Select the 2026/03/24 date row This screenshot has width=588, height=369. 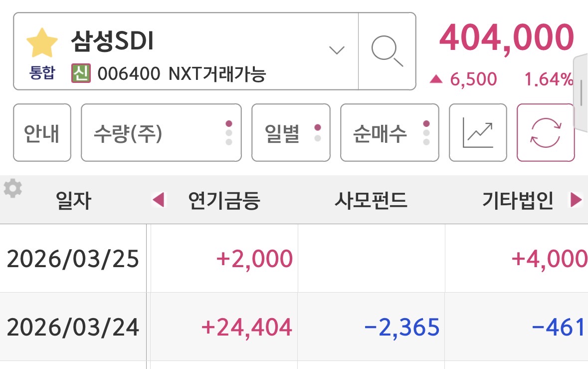[x=73, y=327]
